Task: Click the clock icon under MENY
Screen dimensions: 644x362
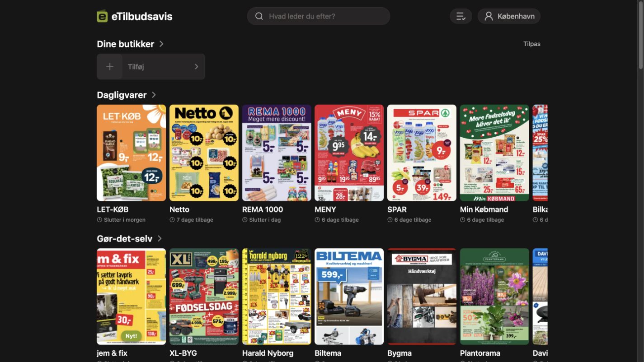Action: click(317, 220)
